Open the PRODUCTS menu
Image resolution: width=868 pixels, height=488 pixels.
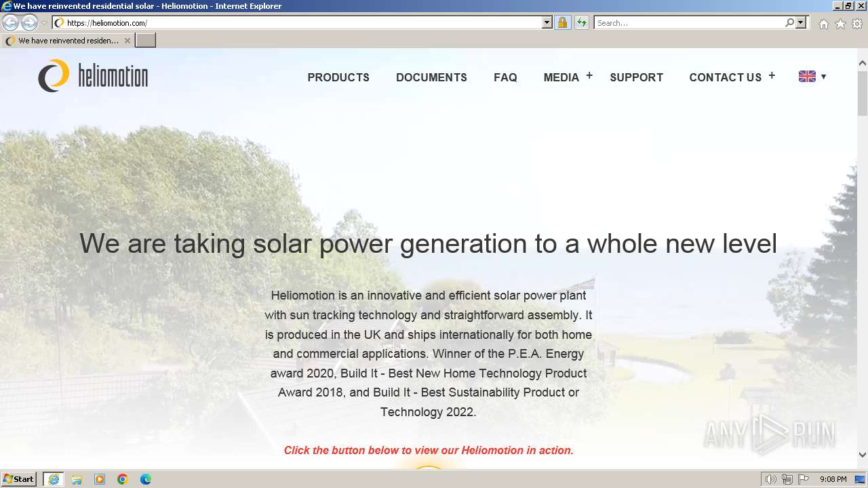[x=338, y=77]
